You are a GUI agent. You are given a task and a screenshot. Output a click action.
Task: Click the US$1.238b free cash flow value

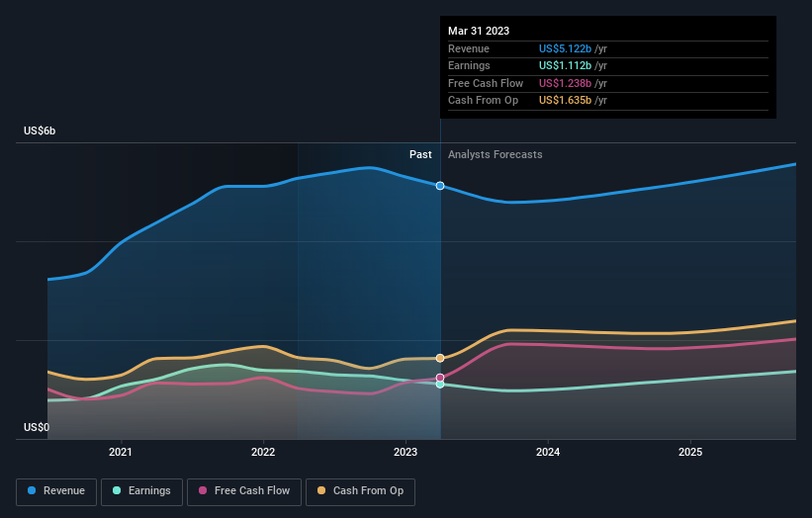565,83
